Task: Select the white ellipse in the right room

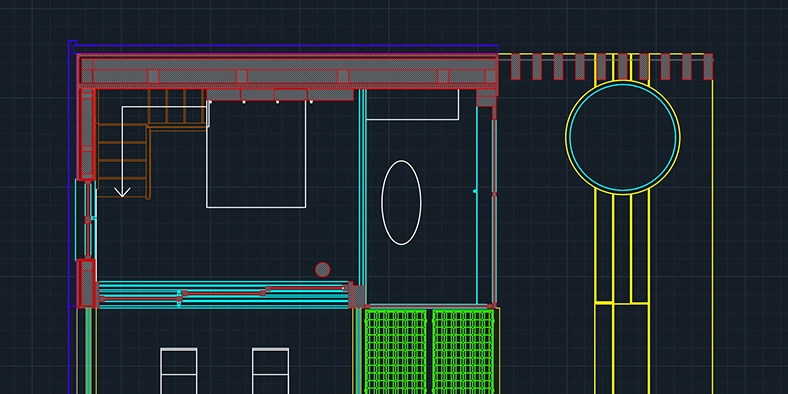Action: 401,203
